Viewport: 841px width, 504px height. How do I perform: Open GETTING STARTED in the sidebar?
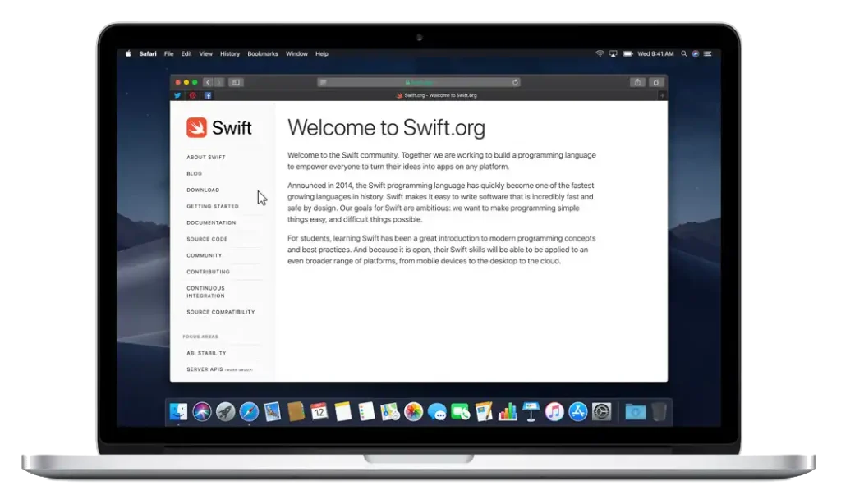[x=212, y=206]
